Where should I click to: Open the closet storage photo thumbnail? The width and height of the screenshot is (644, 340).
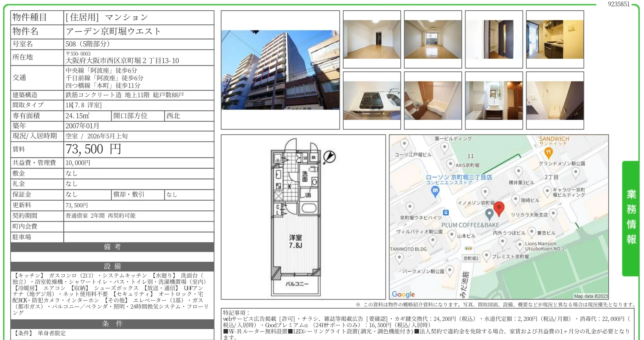point(494,40)
